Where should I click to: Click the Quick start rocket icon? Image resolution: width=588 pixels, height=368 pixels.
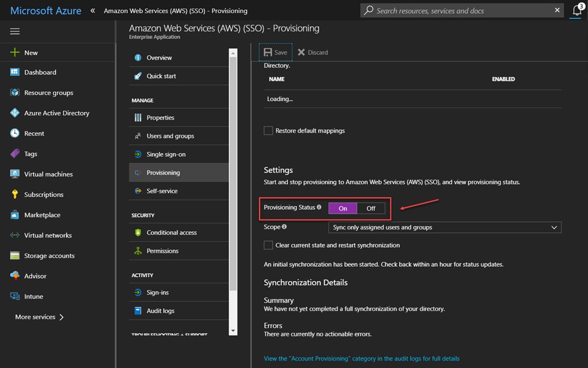pyautogui.click(x=138, y=76)
